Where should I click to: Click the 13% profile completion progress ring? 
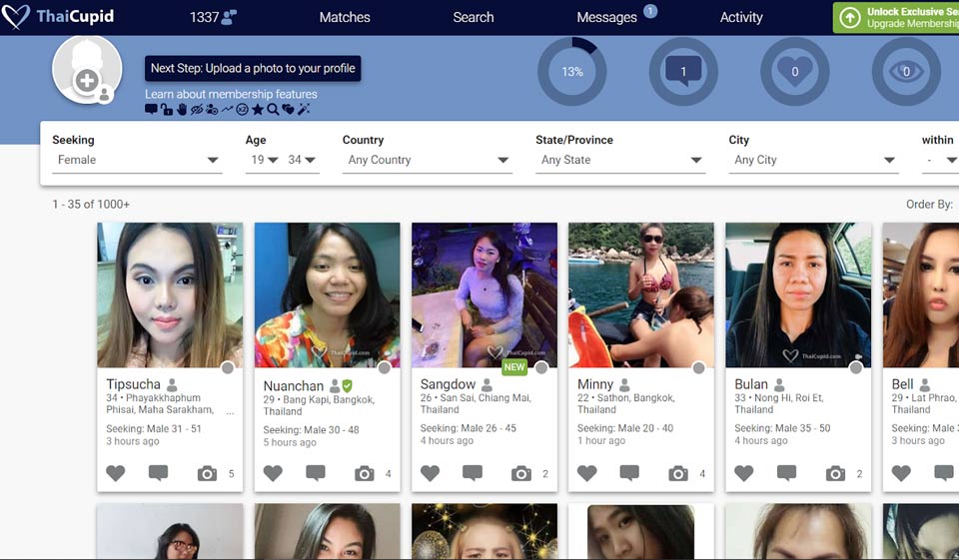click(572, 72)
